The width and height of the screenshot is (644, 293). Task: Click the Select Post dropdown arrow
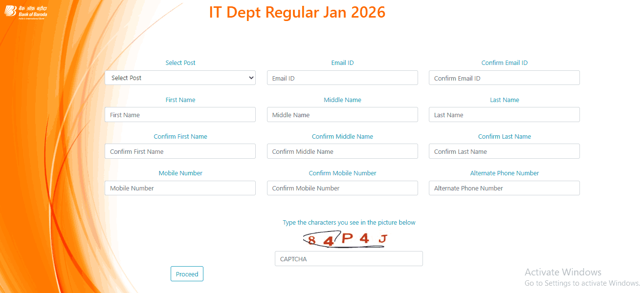point(250,78)
